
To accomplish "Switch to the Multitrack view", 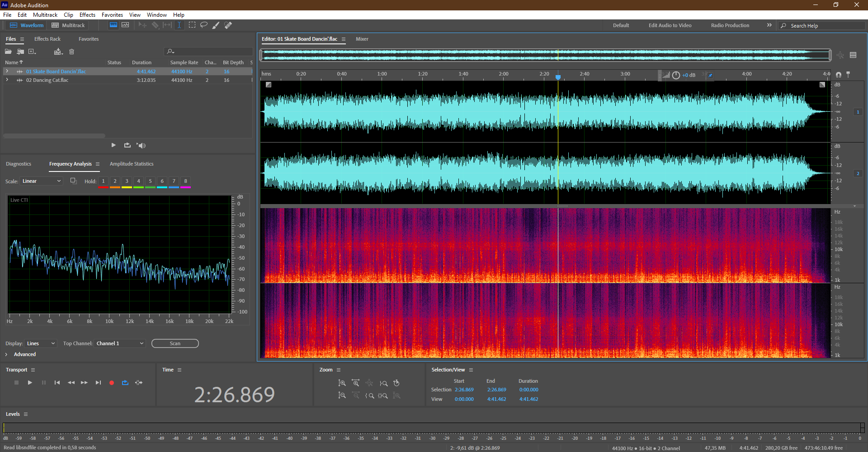I will pos(68,25).
